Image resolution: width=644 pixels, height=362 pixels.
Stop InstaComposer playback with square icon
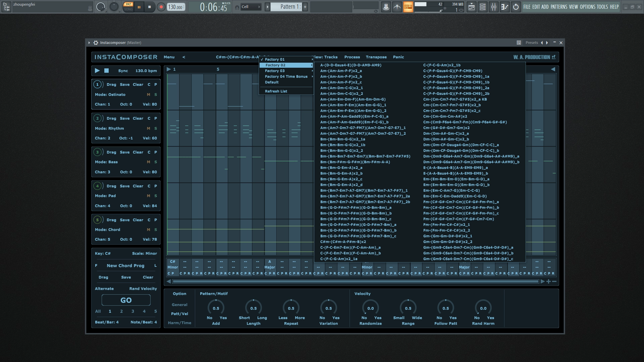[x=107, y=71]
